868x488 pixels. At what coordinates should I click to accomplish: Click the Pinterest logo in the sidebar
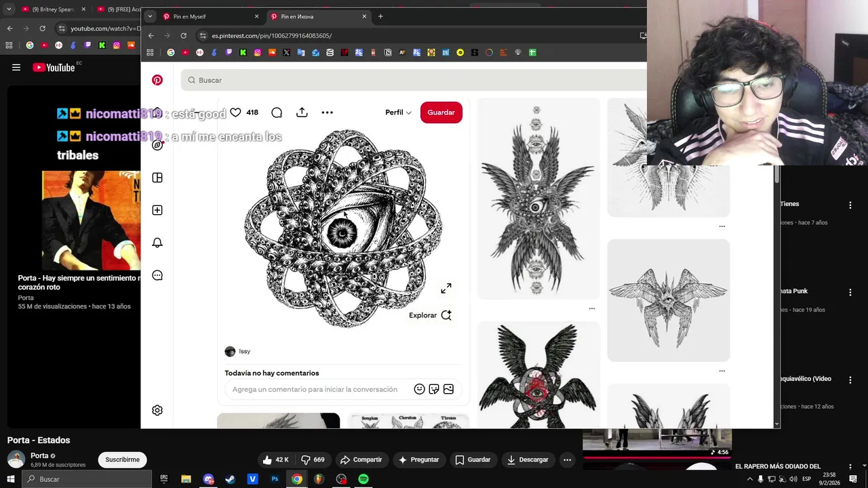point(157,80)
